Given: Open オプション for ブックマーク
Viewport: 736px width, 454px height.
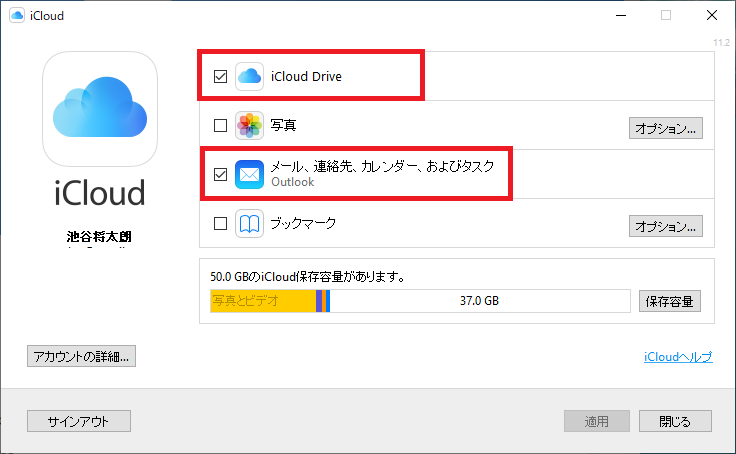Looking at the screenshot, I should coord(666,226).
